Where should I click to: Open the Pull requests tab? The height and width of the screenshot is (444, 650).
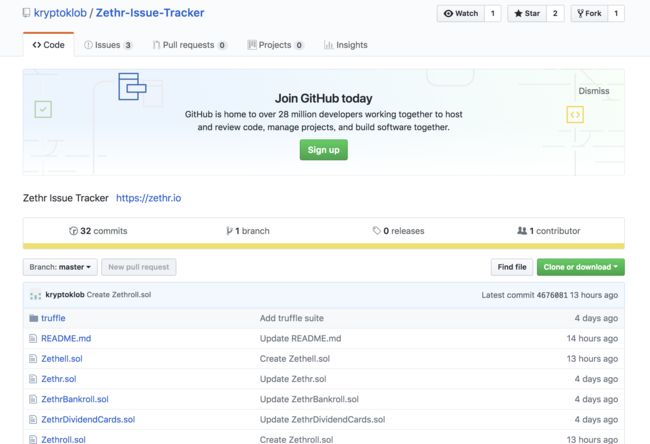[189, 45]
